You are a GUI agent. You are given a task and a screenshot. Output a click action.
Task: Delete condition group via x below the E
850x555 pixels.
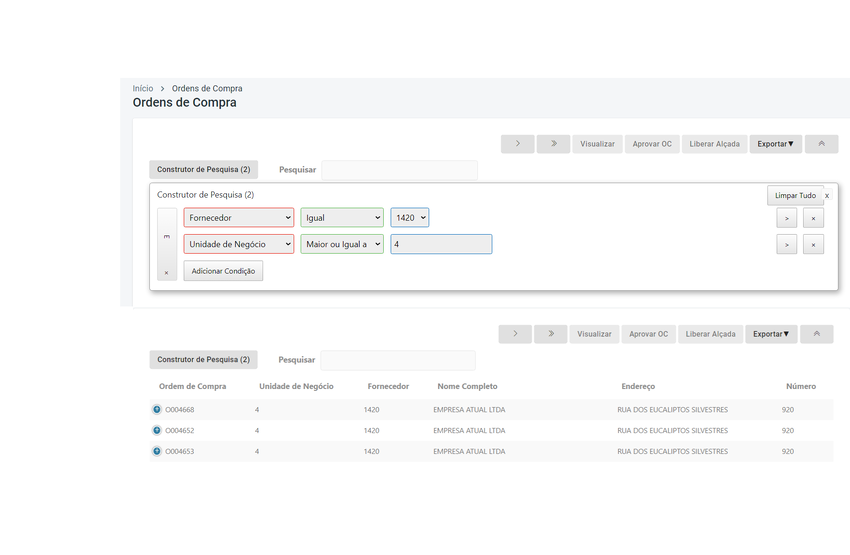[x=167, y=273]
